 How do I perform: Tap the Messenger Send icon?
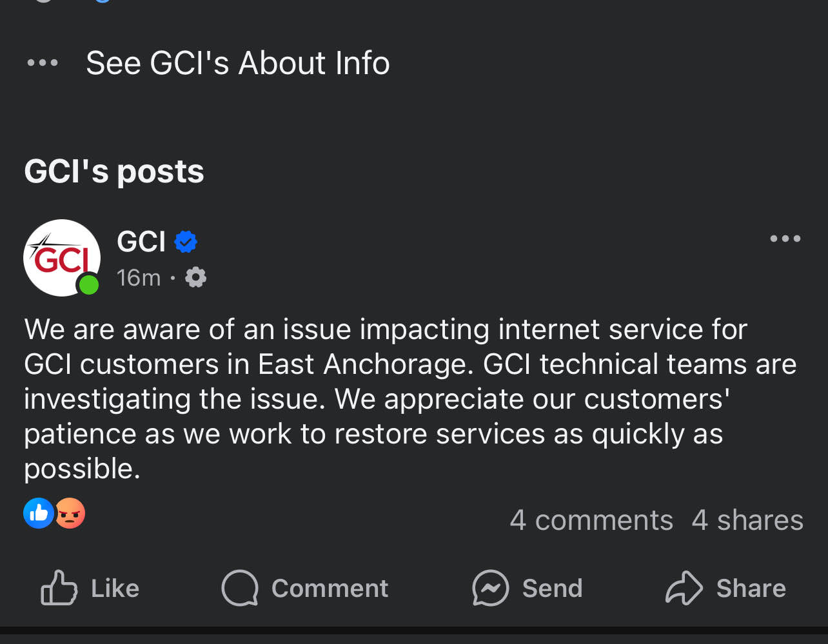[490, 588]
